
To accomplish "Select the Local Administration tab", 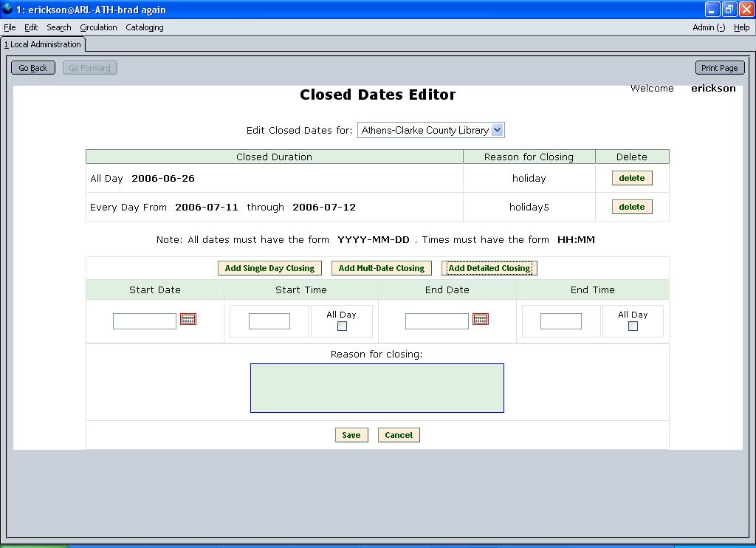I will [43, 44].
